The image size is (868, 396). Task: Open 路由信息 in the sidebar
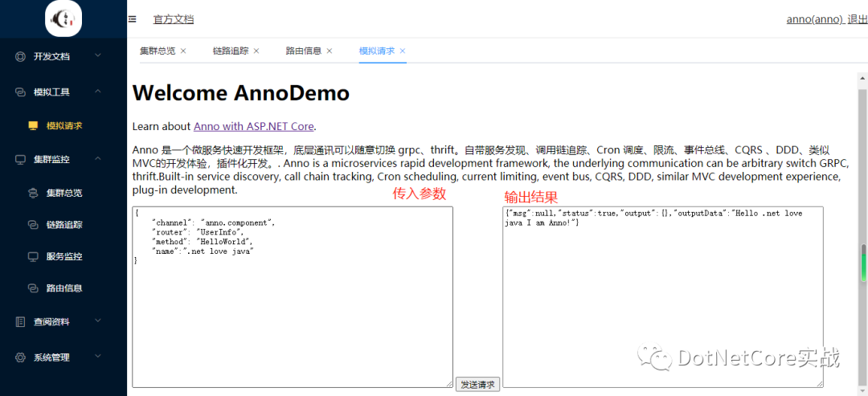(x=64, y=288)
